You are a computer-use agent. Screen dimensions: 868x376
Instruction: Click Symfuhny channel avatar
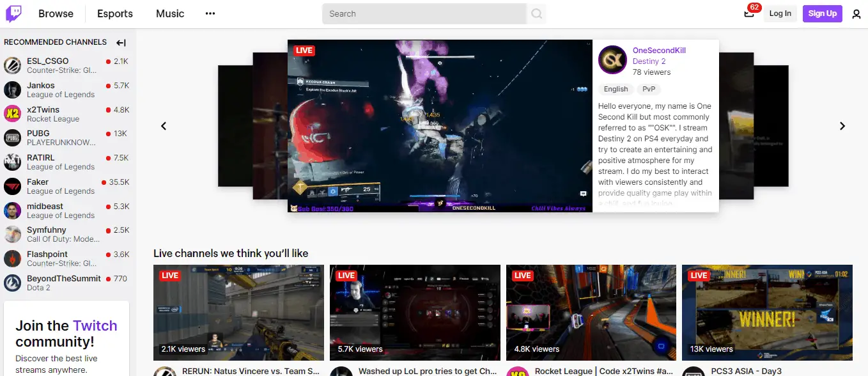[12, 234]
